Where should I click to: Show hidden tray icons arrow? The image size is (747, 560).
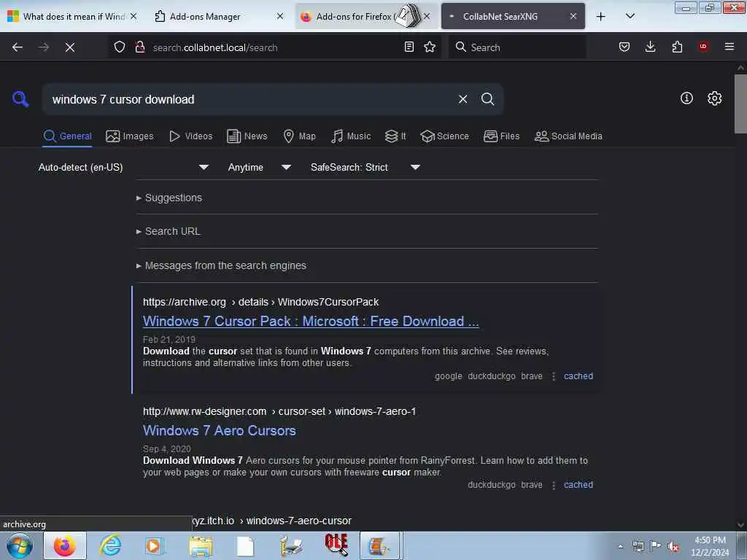(x=620, y=546)
